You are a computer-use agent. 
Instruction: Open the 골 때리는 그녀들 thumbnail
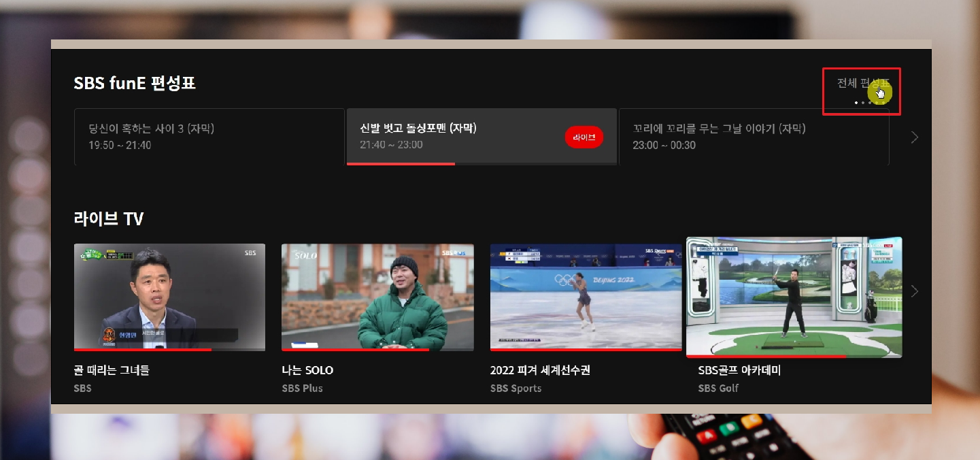169,297
